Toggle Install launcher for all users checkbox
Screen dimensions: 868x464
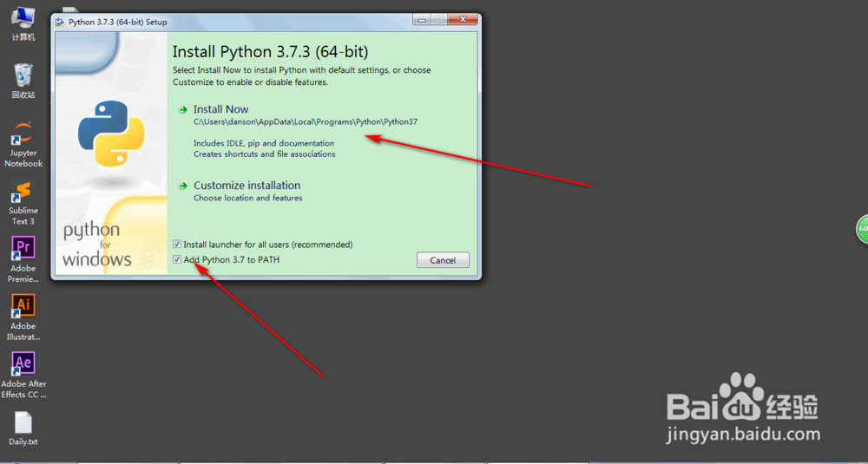point(177,245)
